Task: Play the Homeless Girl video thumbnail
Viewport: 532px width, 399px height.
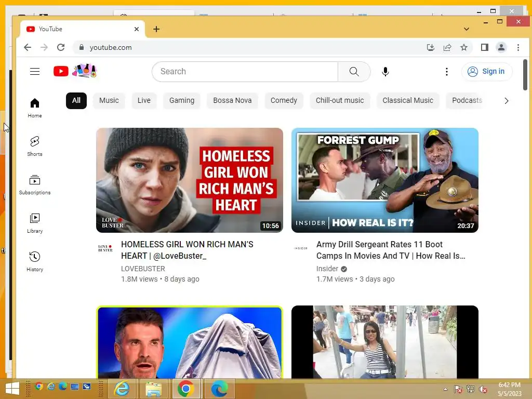Action: [189, 180]
